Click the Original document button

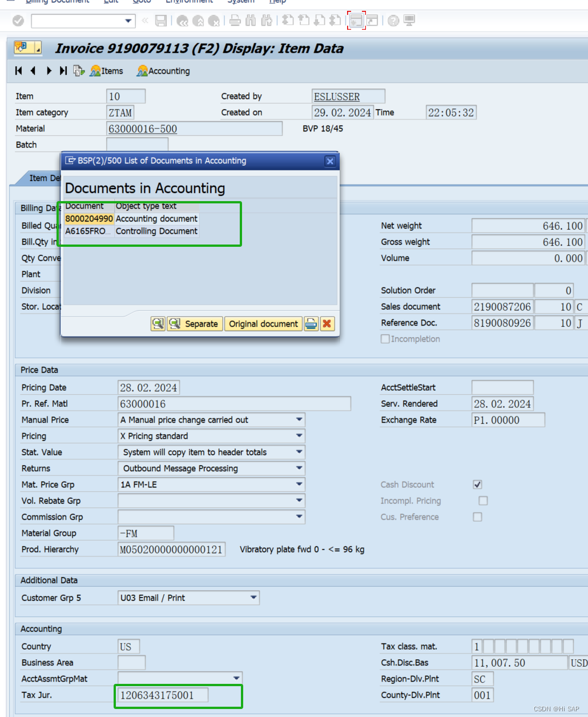(264, 324)
